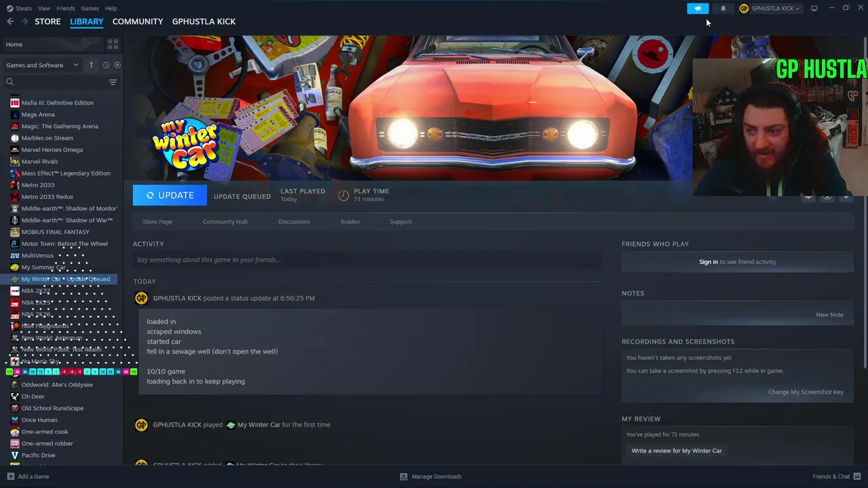Expand the GPHUSTLA KICK account dropdown
Screen dimensions: 868x488
coord(770,8)
